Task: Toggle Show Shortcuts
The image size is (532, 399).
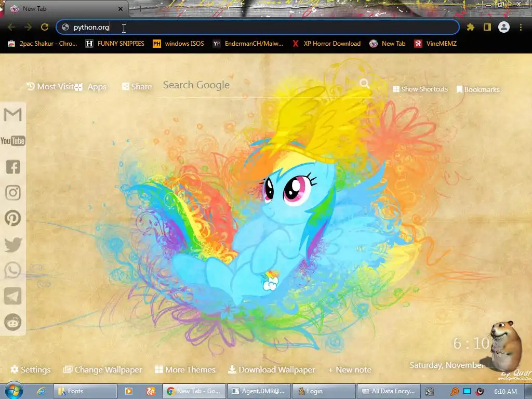Action: coord(420,89)
